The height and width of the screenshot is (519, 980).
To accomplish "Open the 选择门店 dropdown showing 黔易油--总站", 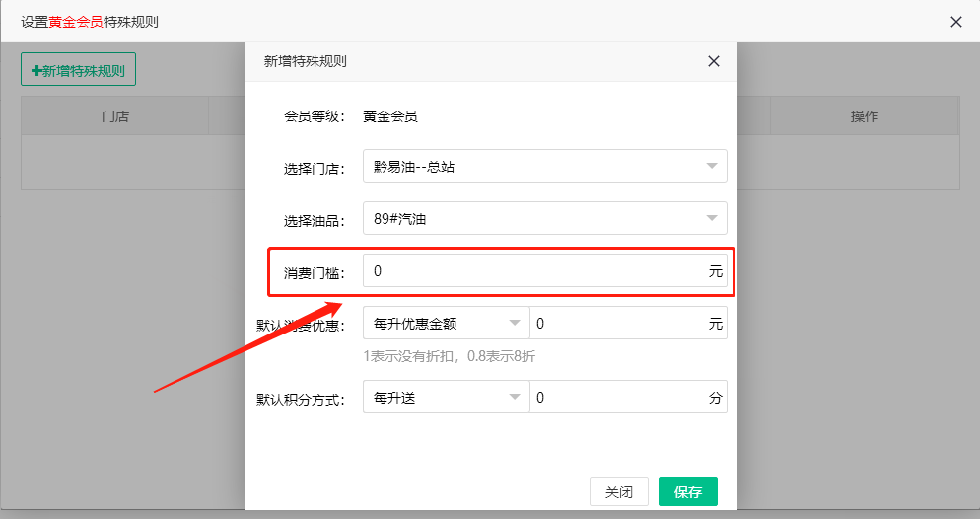I will point(544,167).
